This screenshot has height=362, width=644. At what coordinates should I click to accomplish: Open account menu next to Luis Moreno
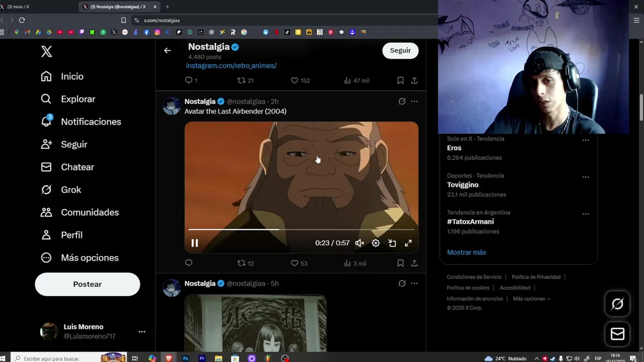pos(142,331)
